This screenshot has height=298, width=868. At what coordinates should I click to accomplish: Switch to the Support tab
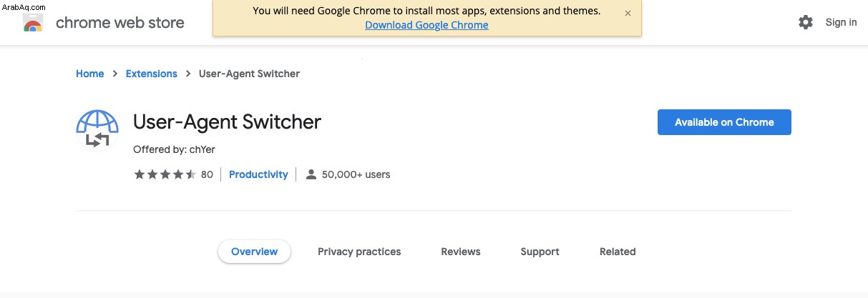540,252
